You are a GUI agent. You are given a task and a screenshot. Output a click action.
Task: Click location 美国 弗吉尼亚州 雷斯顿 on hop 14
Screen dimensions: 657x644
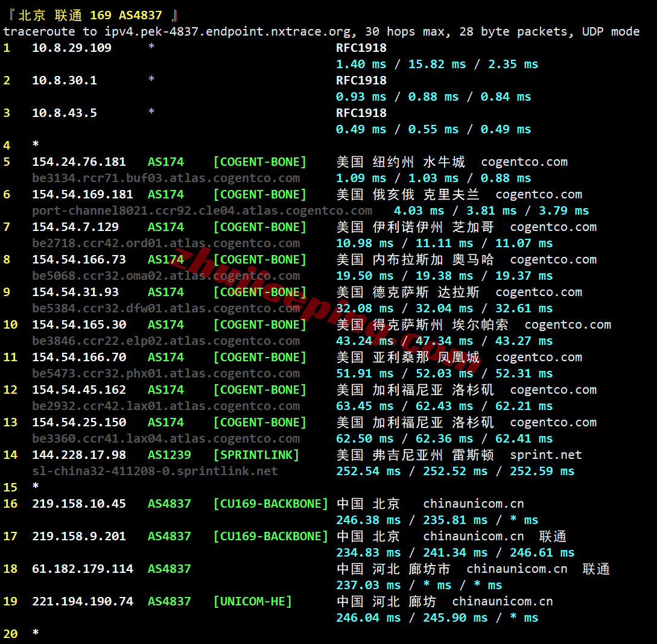pyautogui.click(x=415, y=455)
